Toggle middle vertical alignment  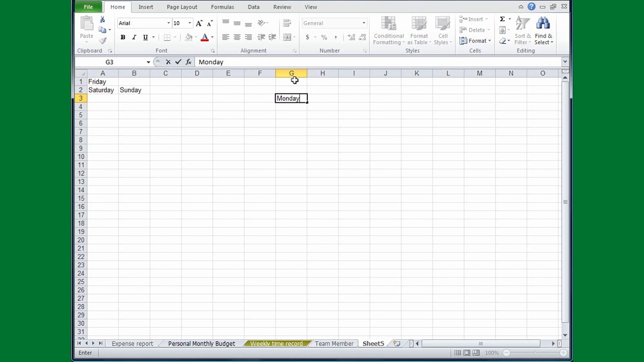[x=237, y=23]
